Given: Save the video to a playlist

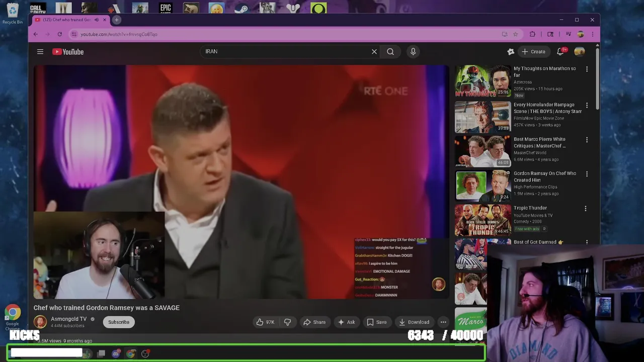Looking at the screenshot, I should coord(376,322).
